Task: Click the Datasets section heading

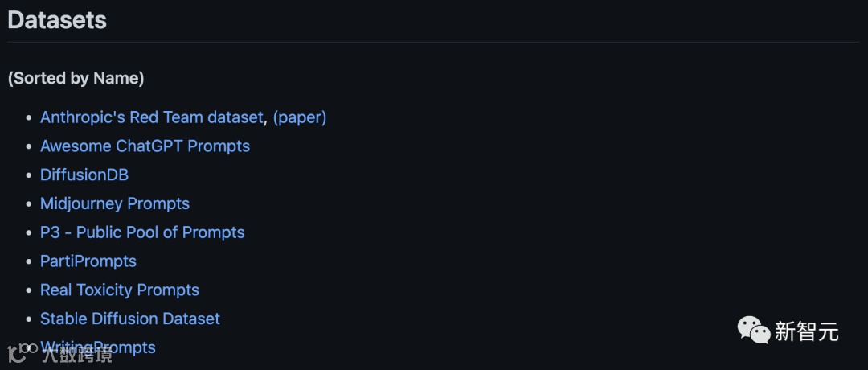Action: tap(57, 20)
